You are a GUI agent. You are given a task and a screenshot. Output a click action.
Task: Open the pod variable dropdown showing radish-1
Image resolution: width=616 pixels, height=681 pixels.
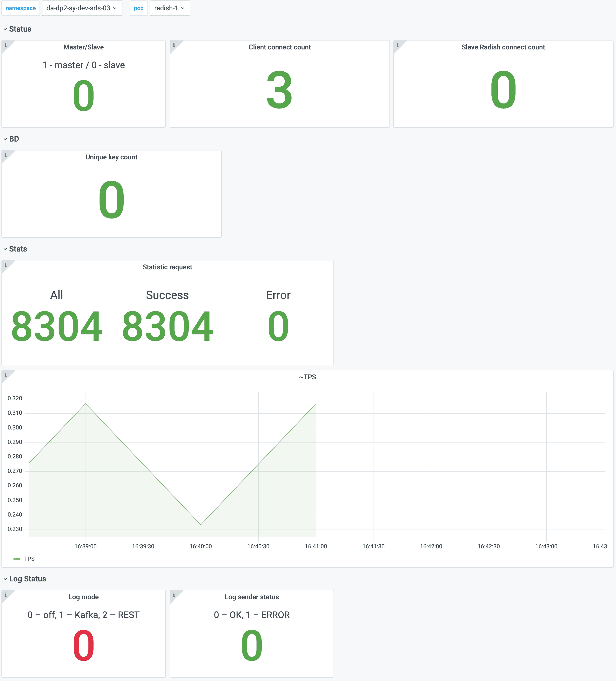[170, 8]
